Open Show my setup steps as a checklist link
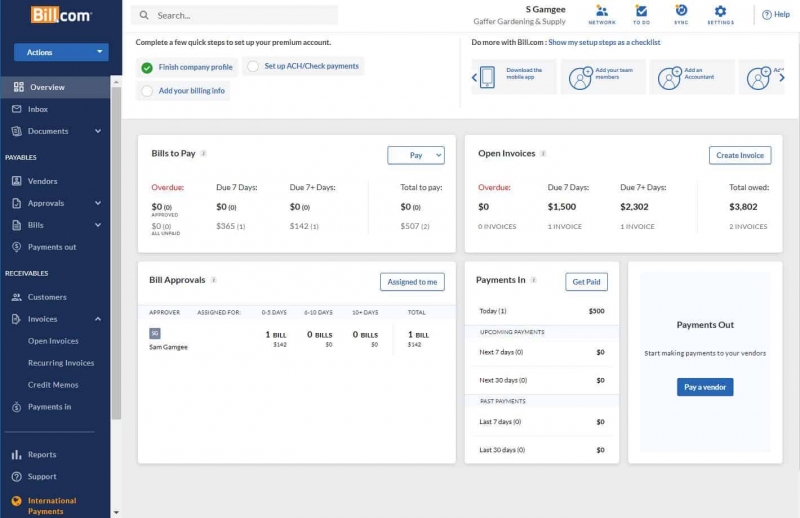Screen dimensions: 800x518 click(x=604, y=42)
